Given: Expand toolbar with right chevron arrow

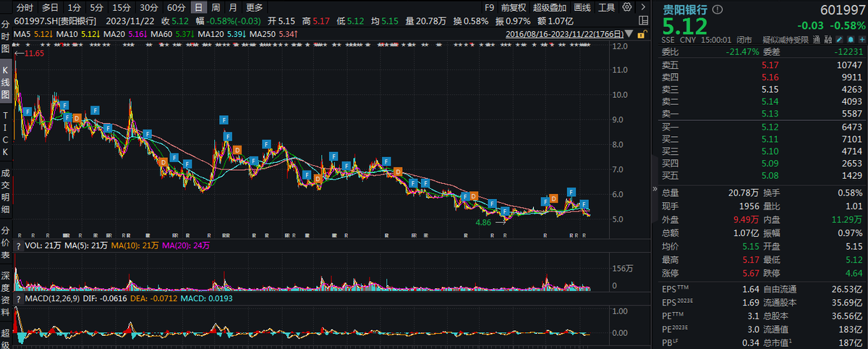Looking at the screenshot, I should click(x=644, y=7).
